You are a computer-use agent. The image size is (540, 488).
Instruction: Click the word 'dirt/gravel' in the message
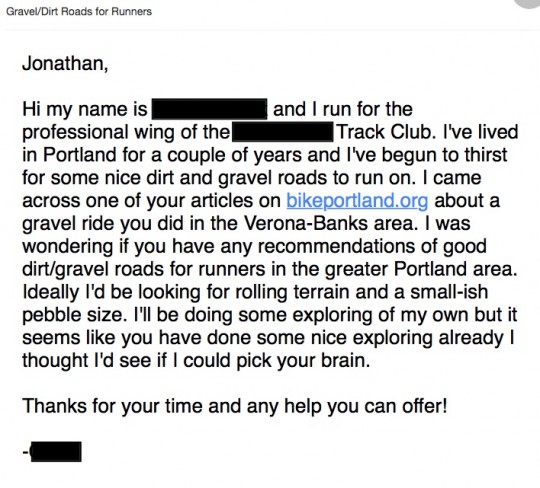65,270
